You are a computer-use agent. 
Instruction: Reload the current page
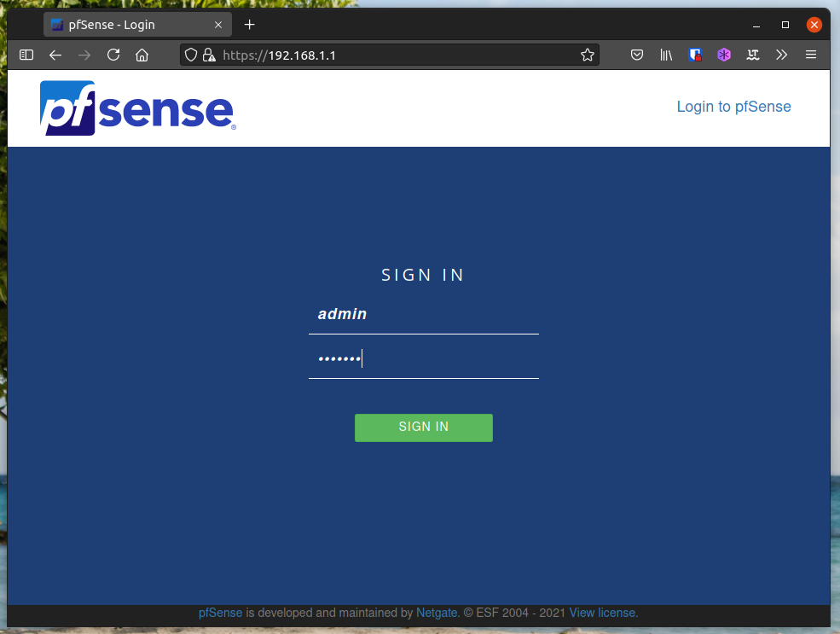pos(113,55)
